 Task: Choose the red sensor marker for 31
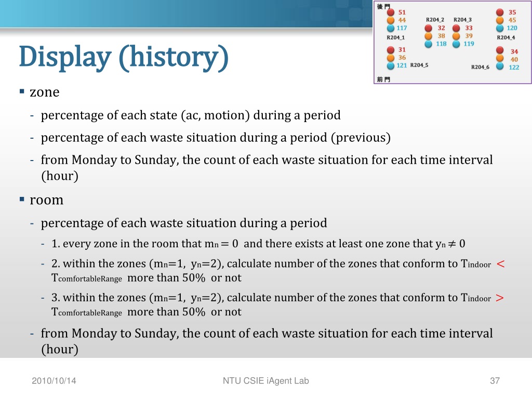(x=391, y=50)
